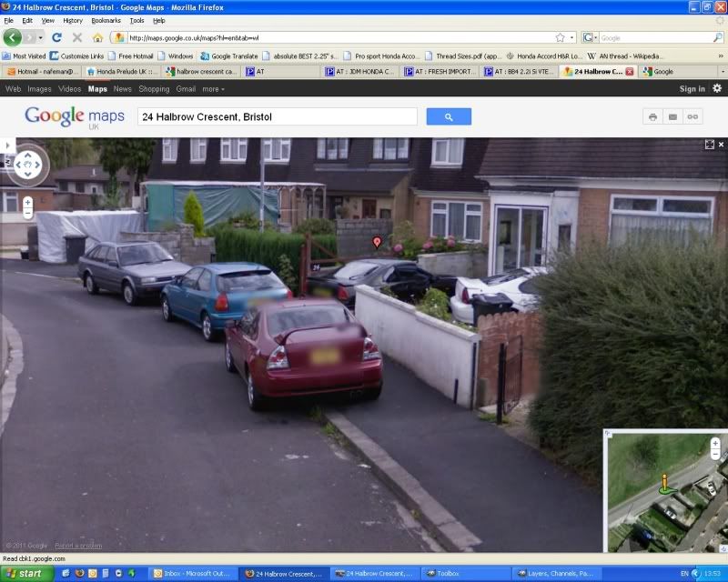Open Layers, Channels, Paths taskbar window
This screenshot has width=728, height=582.
click(x=557, y=574)
